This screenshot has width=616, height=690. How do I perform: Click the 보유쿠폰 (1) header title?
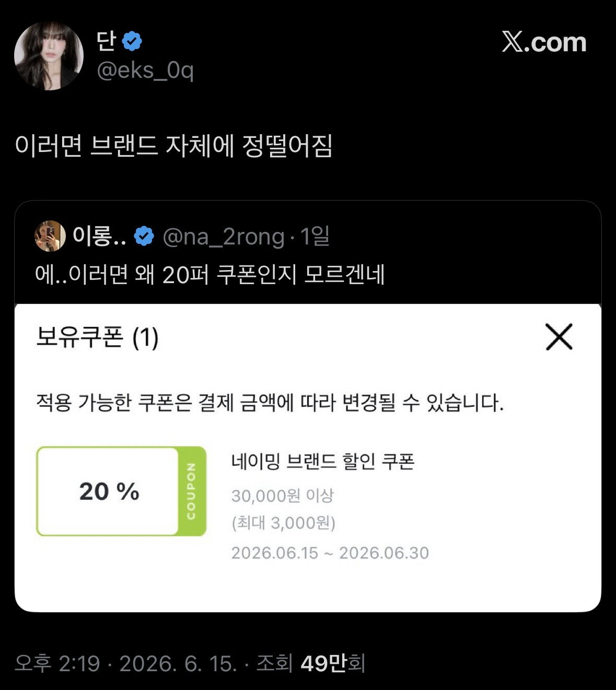tap(97, 337)
